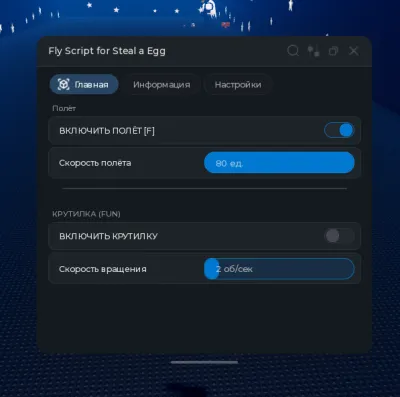This screenshot has width=400, height=397.
Task: Click the Скорость вращения label
Action: tap(103, 269)
